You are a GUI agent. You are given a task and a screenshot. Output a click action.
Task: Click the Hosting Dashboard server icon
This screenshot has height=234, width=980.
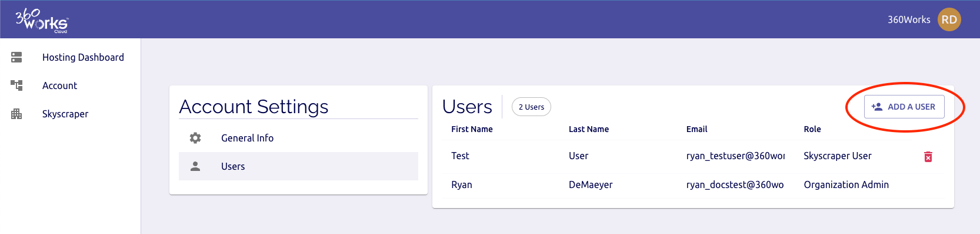(16, 57)
